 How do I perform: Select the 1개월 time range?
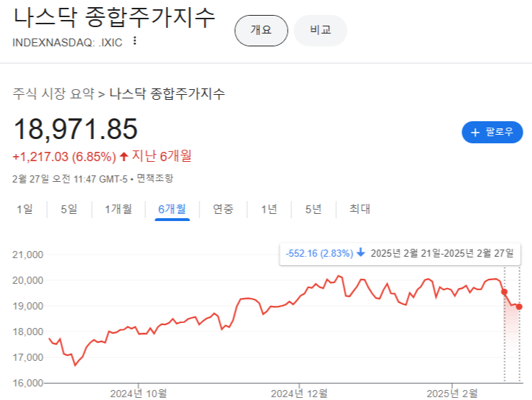click(118, 209)
